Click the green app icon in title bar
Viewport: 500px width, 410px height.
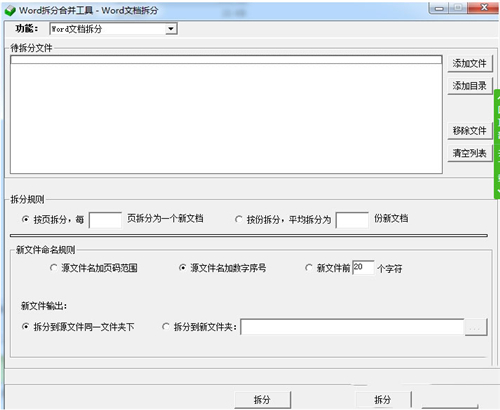(10, 11)
